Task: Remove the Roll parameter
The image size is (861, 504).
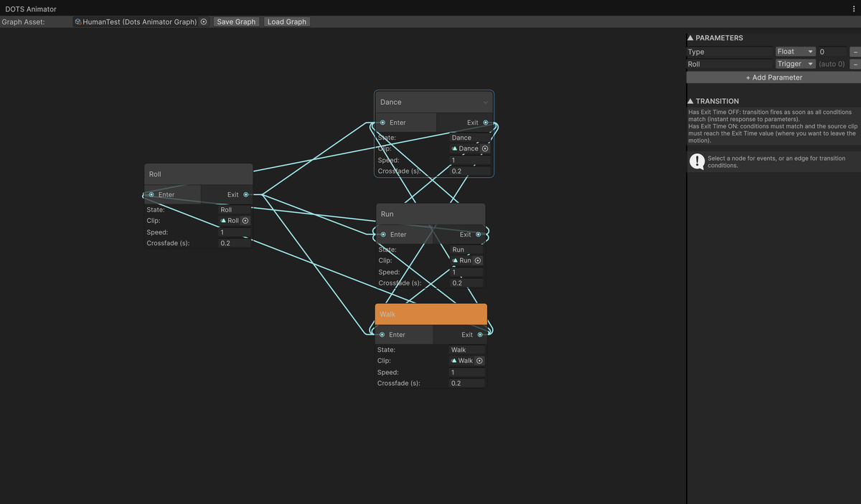Action: click(855, 65)
